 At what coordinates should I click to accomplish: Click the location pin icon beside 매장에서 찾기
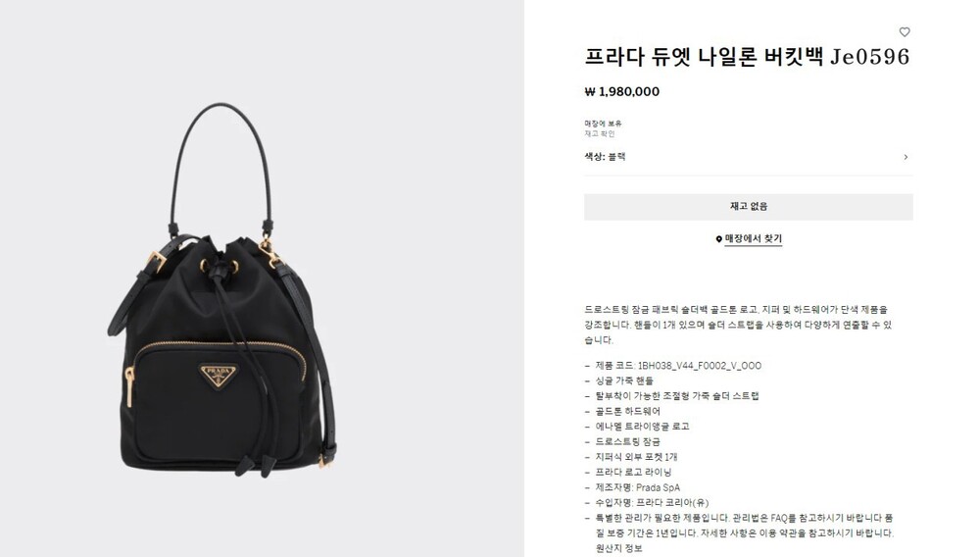tap(718, 239)
